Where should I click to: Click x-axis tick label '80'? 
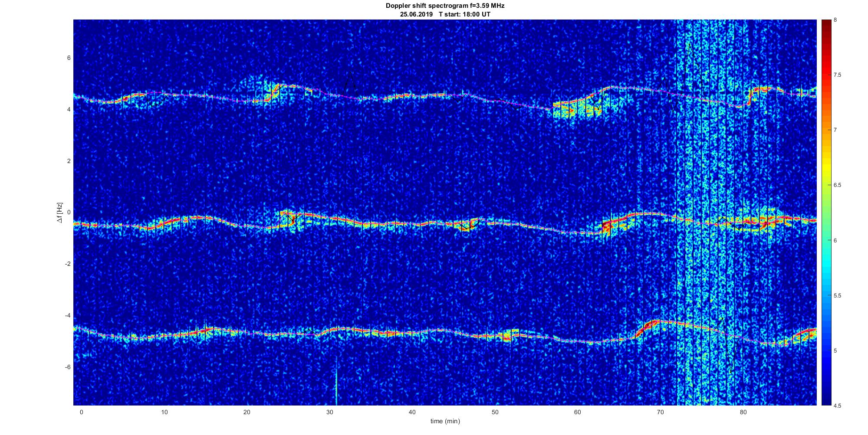(743, 412)
